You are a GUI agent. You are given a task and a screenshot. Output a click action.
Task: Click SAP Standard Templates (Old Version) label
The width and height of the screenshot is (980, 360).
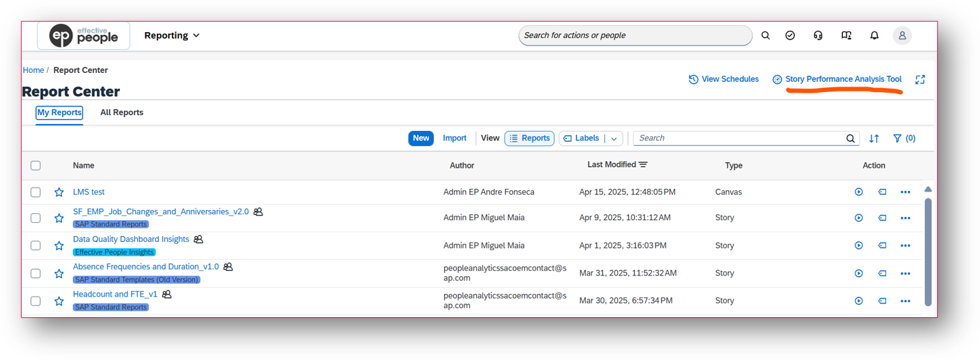coord(136,280)
